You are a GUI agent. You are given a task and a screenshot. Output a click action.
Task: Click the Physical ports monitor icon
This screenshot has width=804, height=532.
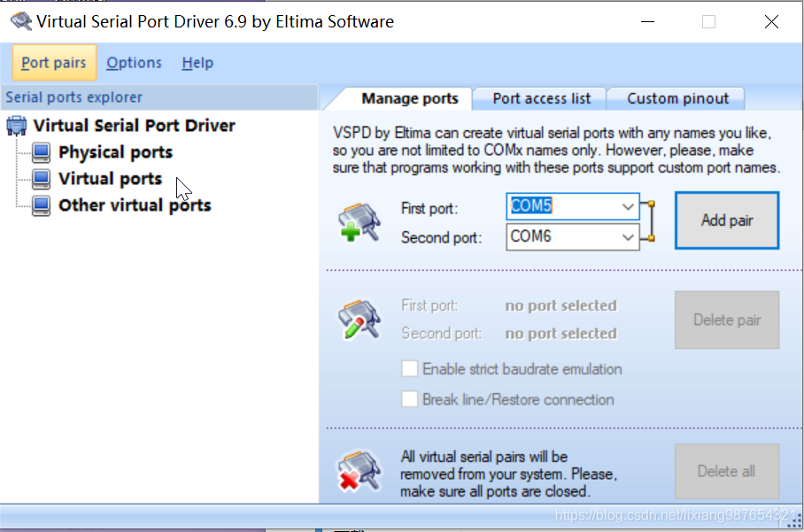(41, 152)
